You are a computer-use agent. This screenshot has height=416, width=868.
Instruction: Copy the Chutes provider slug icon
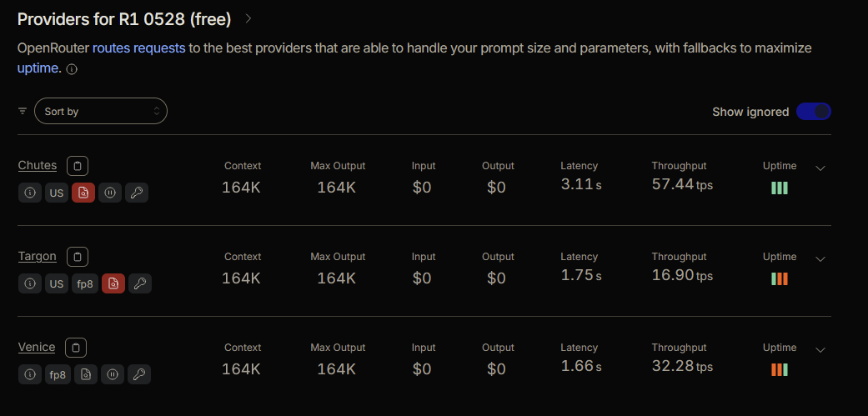(78, 165)
